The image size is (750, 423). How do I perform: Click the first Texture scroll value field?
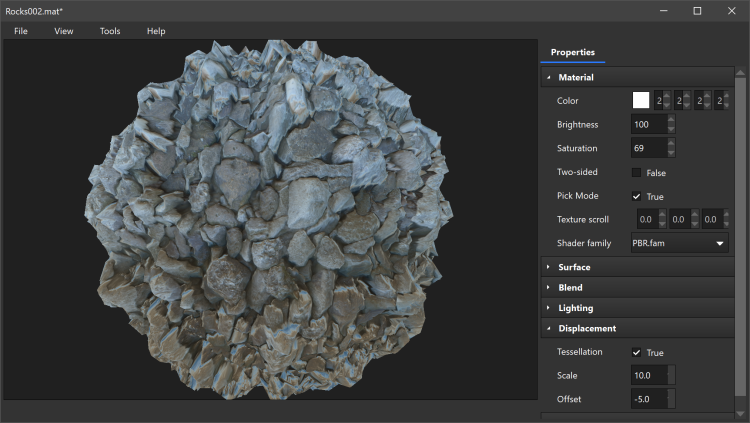pyautogui.click(x=645, y=220)
